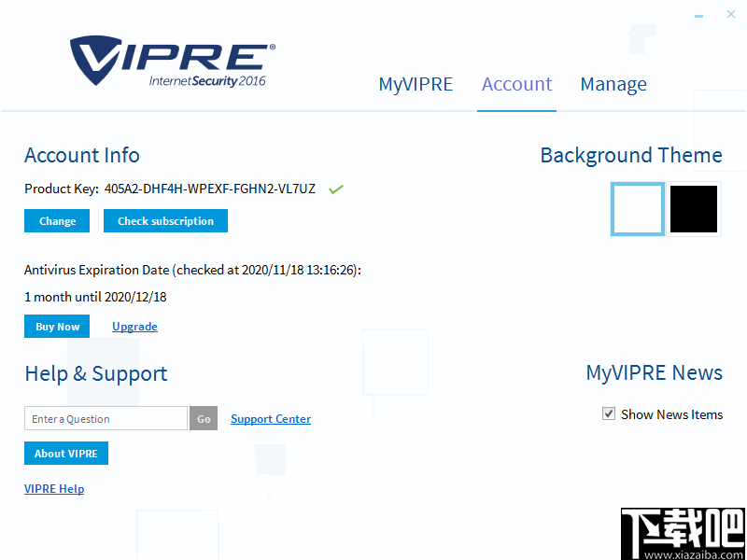This screenshot has width=747, height=560.
Task: Open the Support Center link
Action: 271,418
